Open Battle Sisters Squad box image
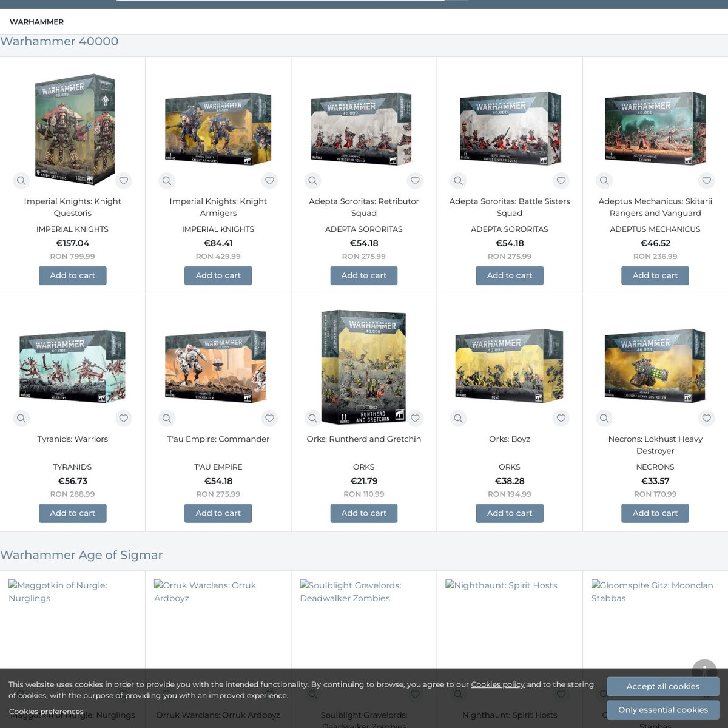 pos(510,129)
